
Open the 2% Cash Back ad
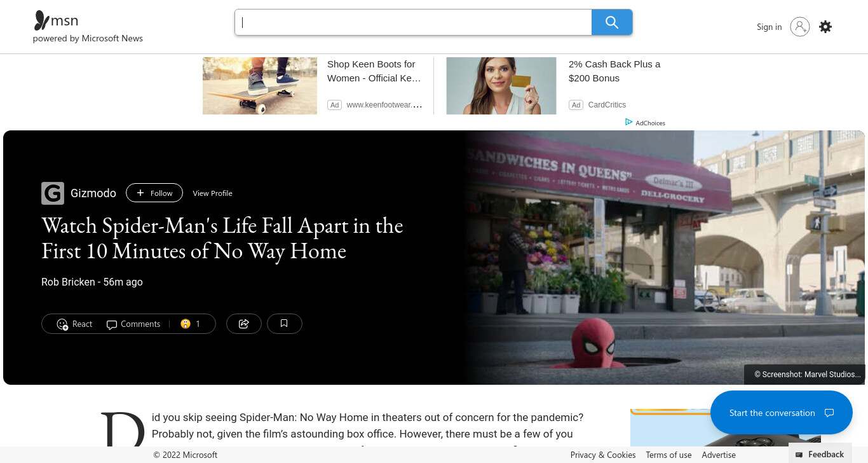[614, 71]
